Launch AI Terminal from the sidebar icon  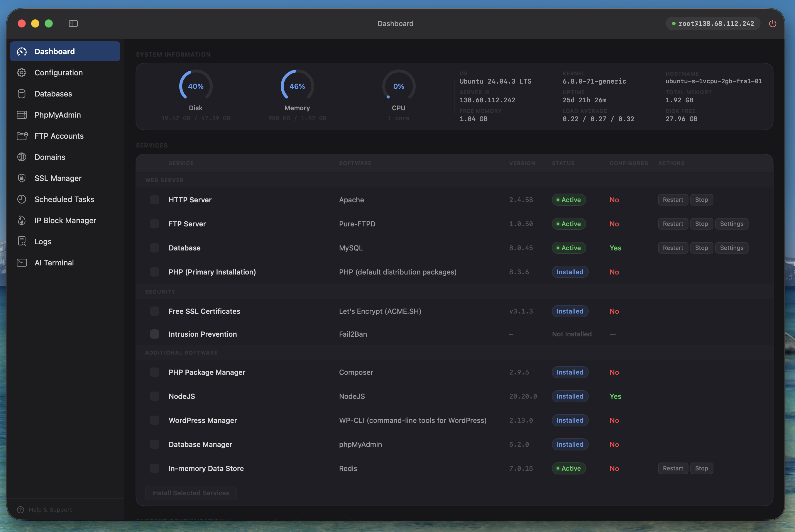(x=22, y=262)
